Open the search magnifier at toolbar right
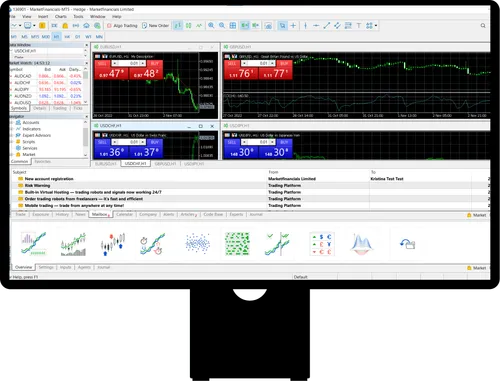The image size is (500, 381). click(x=483, y=26)
